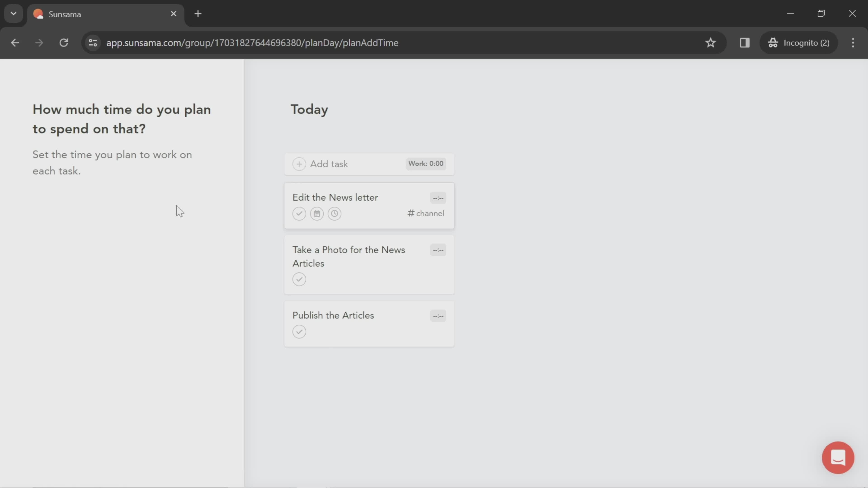Set planned time for 'Edit the News letter'
Image resolution: width=868 pixels, height=488 pixels.
pyautogui.click(x=438, y=198)
